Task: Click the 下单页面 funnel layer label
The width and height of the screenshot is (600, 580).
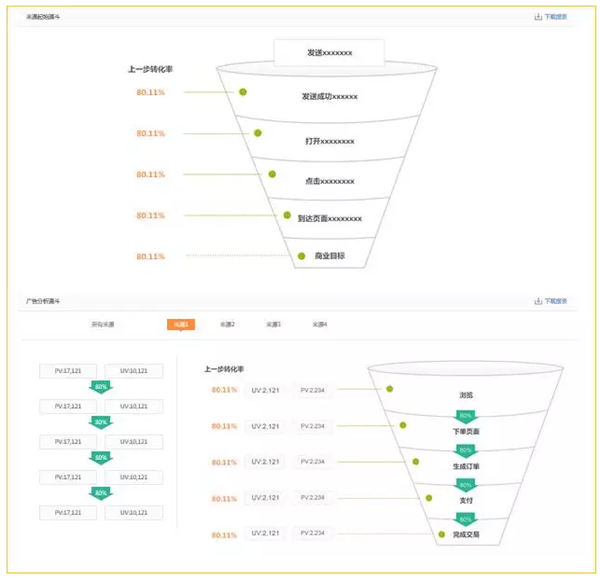Action: tap(466, 432)
